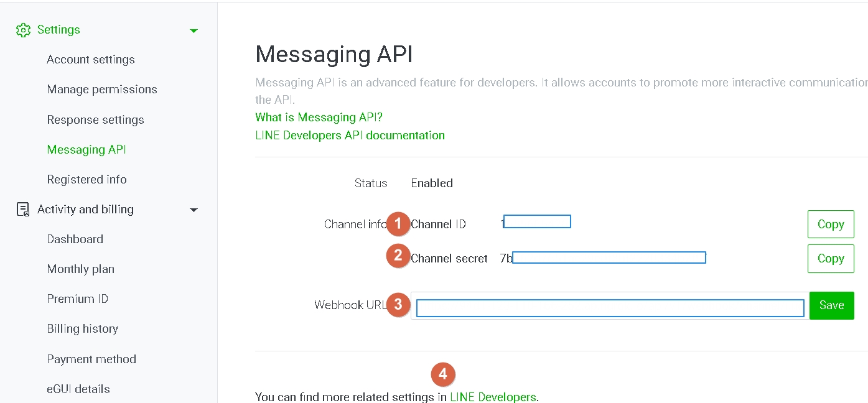Click into the Webhook URL field

609,307
